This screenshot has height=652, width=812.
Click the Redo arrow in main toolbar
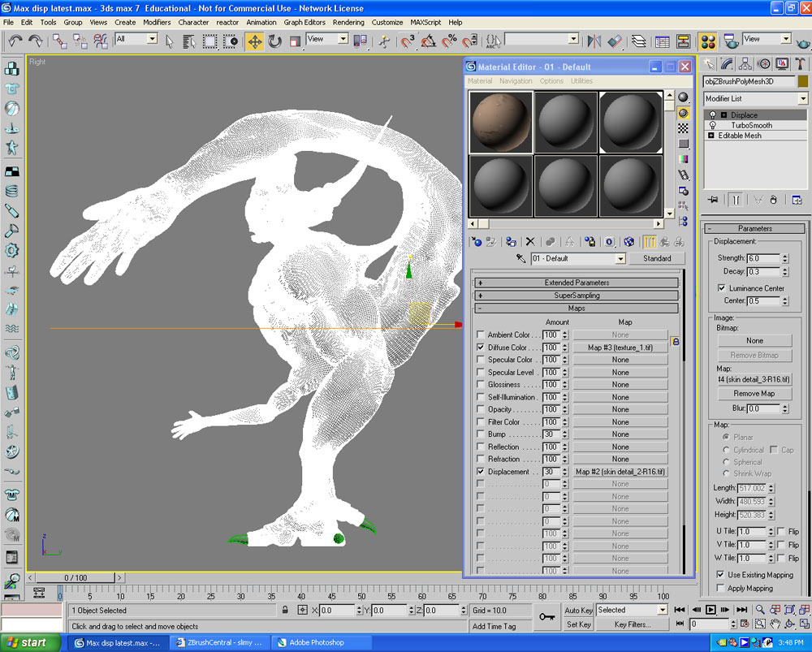coord(35,41)
